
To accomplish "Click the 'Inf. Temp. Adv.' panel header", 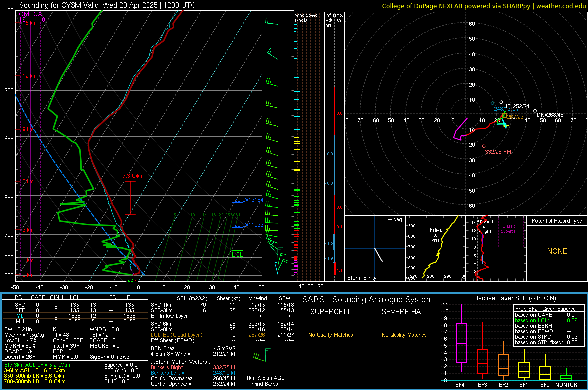I will click(334, 20).
